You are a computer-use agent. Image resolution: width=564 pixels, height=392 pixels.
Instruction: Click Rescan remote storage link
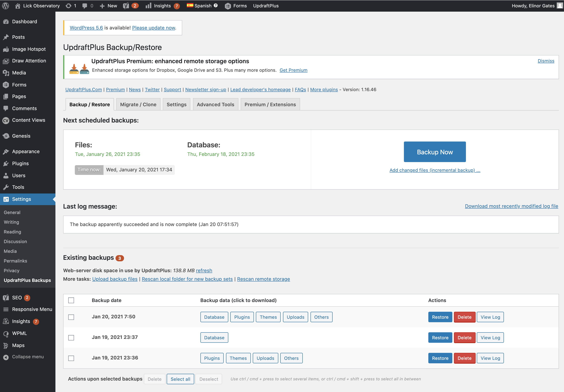tap(263, 279)
